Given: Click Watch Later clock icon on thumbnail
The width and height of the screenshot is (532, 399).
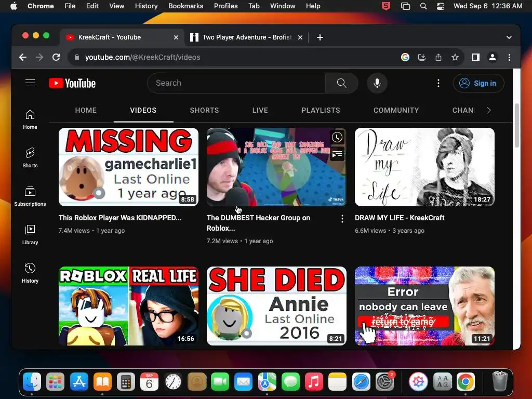Looking at the screenshot, I should click(337, 137).
